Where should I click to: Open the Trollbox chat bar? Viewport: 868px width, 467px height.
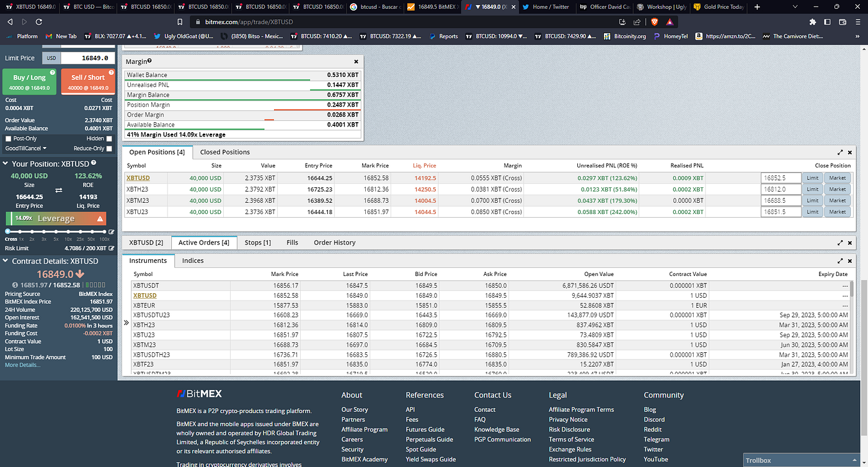click(x=801, y=460)
